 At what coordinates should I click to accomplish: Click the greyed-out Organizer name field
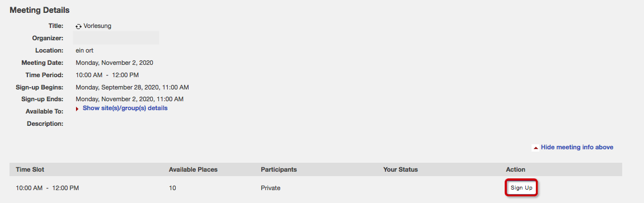pos(116,37)
